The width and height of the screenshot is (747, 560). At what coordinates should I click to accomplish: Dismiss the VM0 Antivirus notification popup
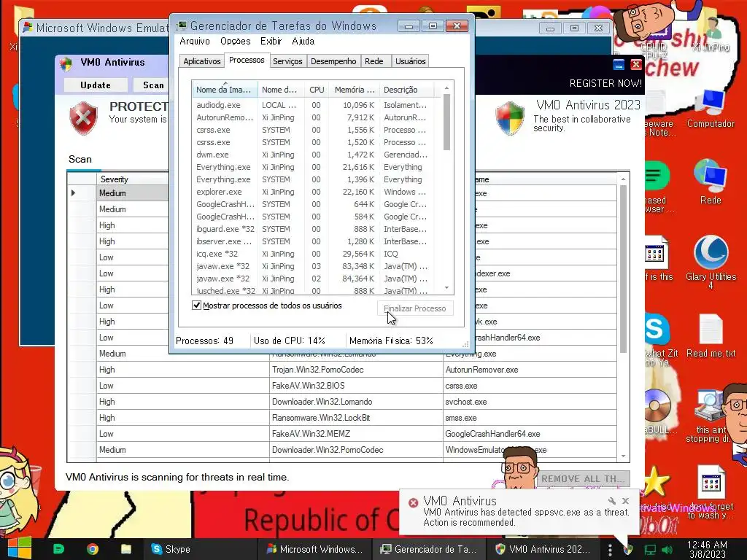(625, 501)
